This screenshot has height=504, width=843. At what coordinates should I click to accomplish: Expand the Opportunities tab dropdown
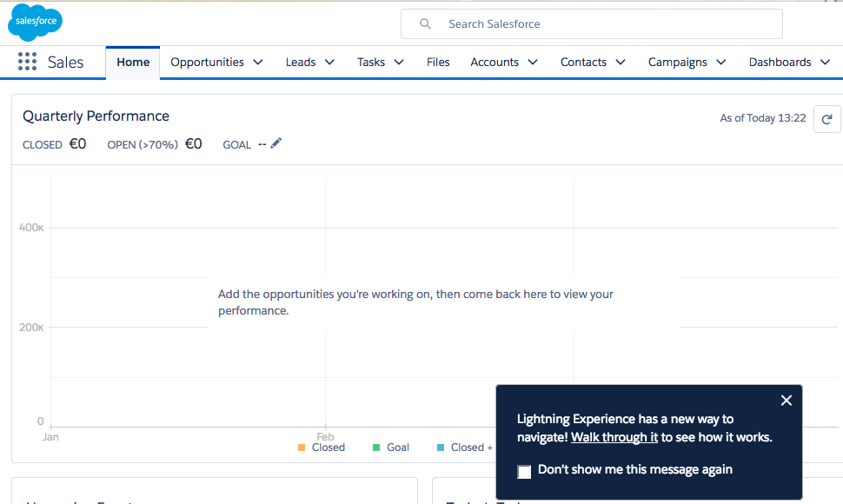[258, 63]
